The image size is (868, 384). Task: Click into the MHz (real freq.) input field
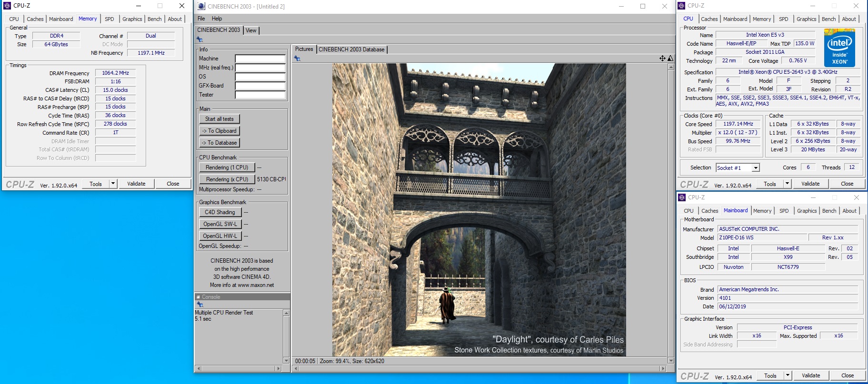point(260,68)
